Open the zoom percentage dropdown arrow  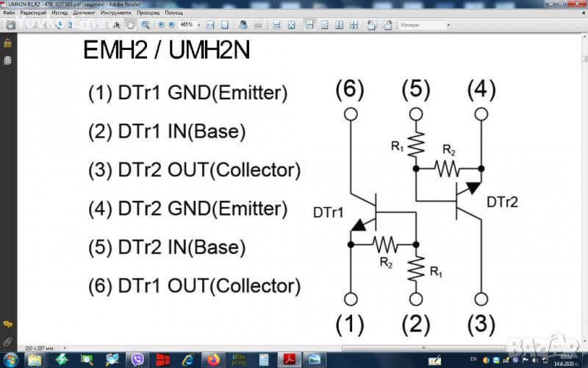pos(199,24)
